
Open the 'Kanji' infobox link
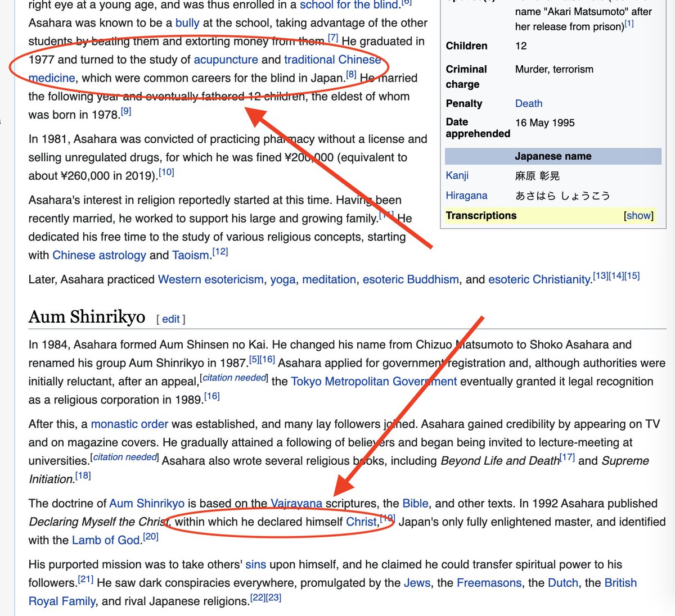[x=457, y=176]
